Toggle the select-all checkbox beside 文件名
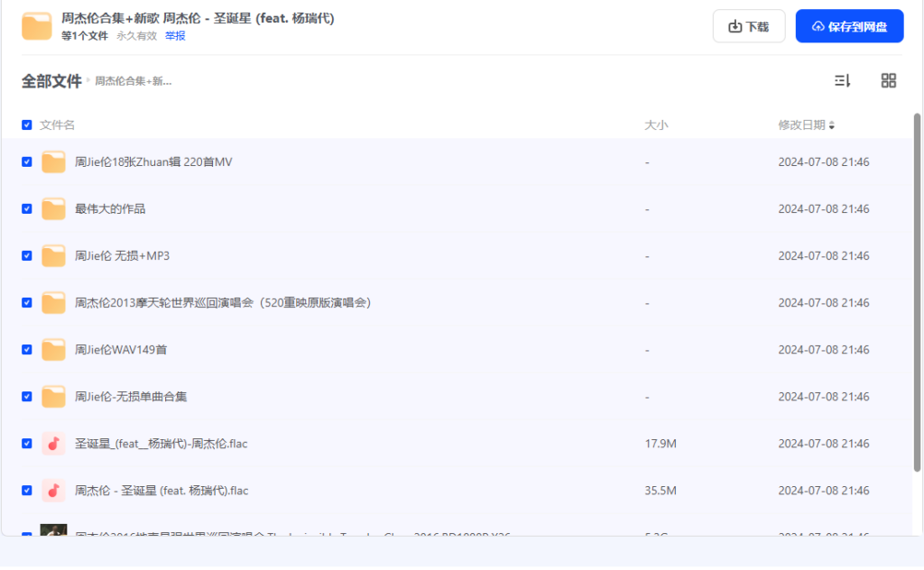 point(26,124)
